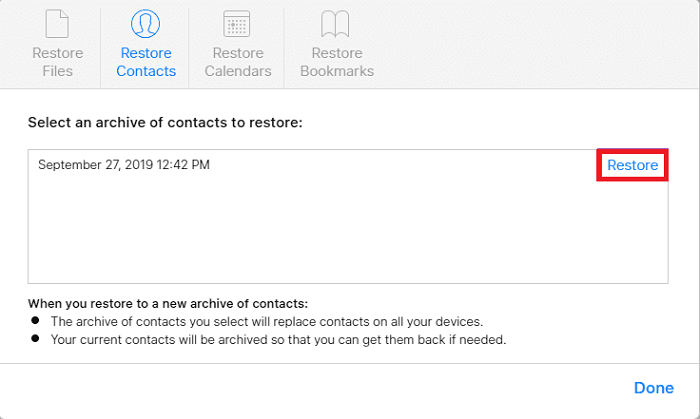
Task: Click the bullet dot beside the second note
Action: (x=36, y=339)
